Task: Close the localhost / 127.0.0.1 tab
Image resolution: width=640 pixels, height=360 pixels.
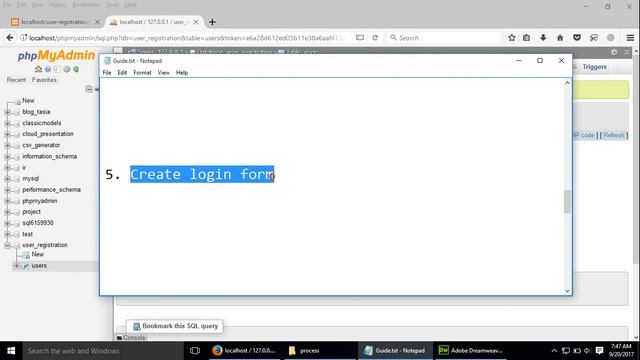Action: pos(196,22)
